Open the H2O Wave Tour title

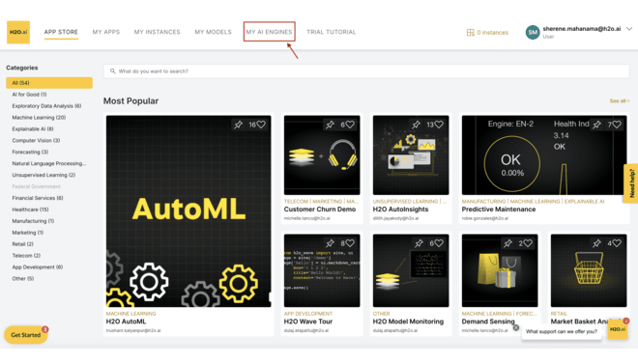[x=308, y=322]
